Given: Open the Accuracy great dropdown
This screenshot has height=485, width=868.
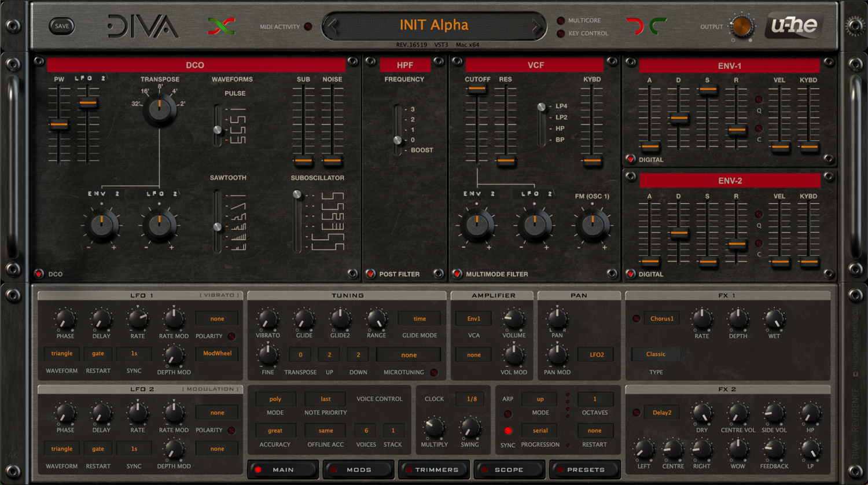Looking at the screenshot, I should [275, 431].
